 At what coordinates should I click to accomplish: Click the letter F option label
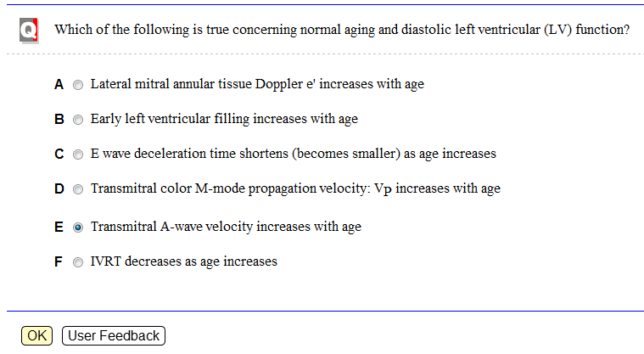click(59, 262)
